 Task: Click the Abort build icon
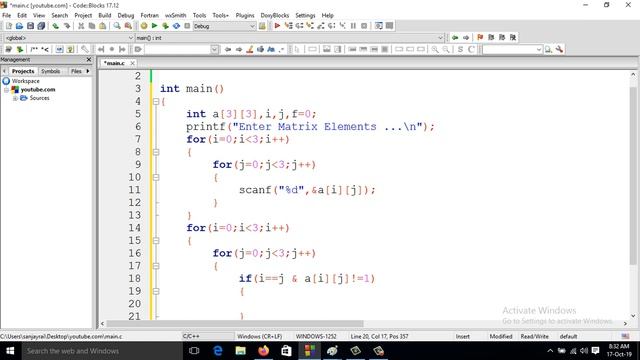[x=187, y=26]
